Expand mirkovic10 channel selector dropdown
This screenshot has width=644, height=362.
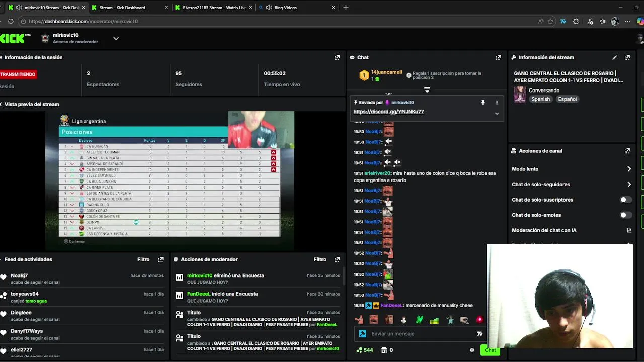pyautogui.click(x=116, y=38)
